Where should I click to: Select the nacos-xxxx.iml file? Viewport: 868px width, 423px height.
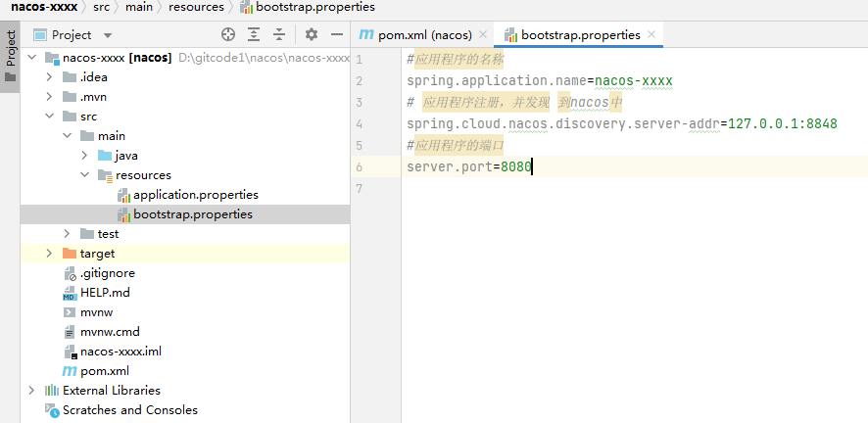(x=121, y=352)
